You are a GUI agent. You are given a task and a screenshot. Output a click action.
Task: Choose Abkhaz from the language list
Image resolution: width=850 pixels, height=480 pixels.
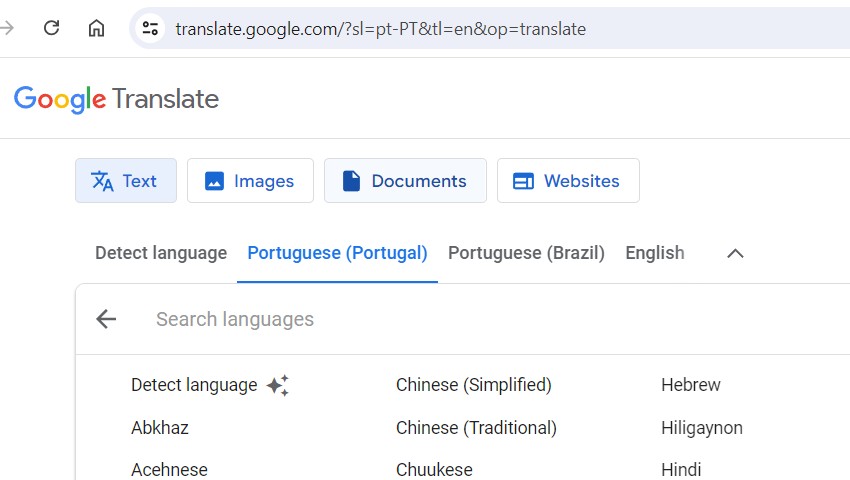point(160,428)
